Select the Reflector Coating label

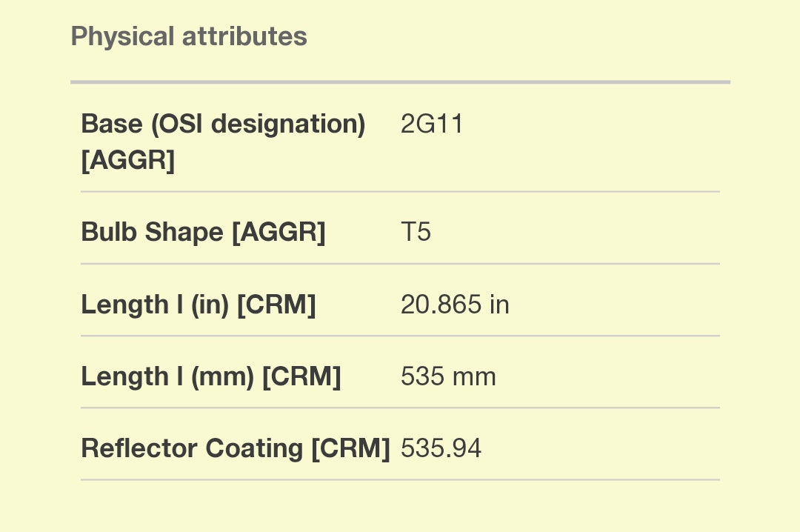[x=193, y=448]
